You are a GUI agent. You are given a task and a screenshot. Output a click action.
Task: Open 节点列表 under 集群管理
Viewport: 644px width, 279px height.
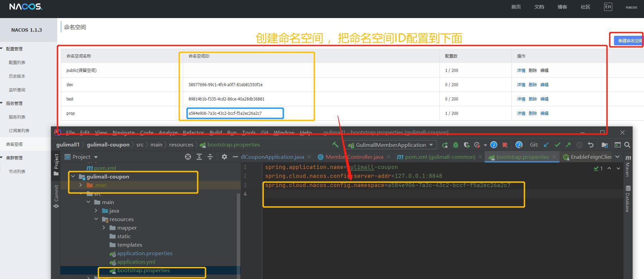point(17,171)
